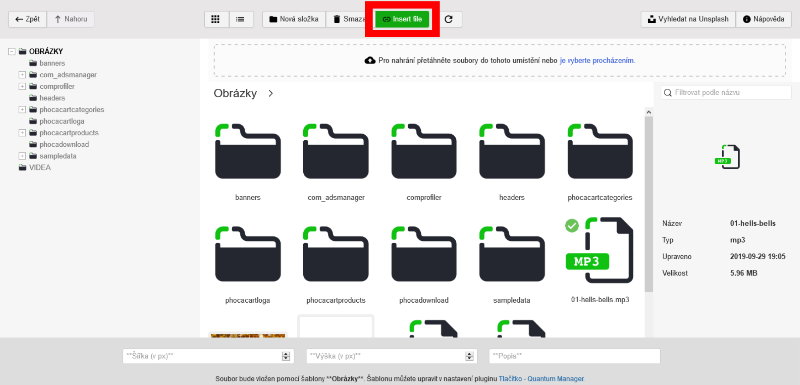Click the phocacartcategories folder icon
The width and height of the screenshot is (800, 385).
click(600, 151)
